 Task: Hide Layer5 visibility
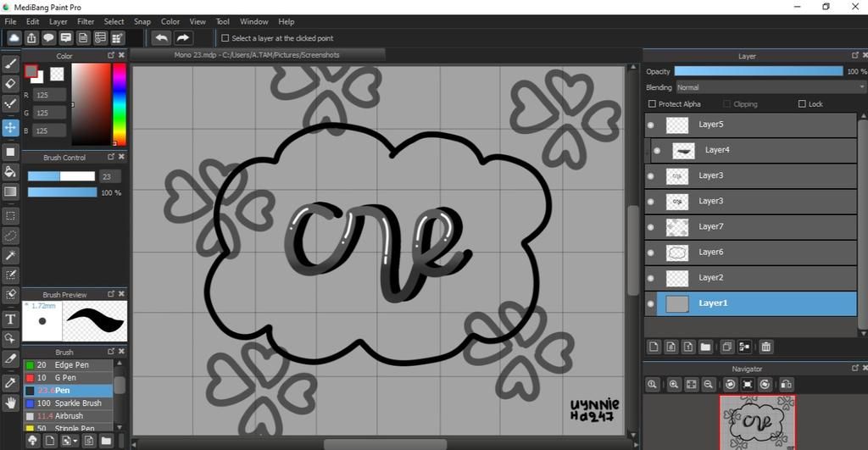click(650, 125)
